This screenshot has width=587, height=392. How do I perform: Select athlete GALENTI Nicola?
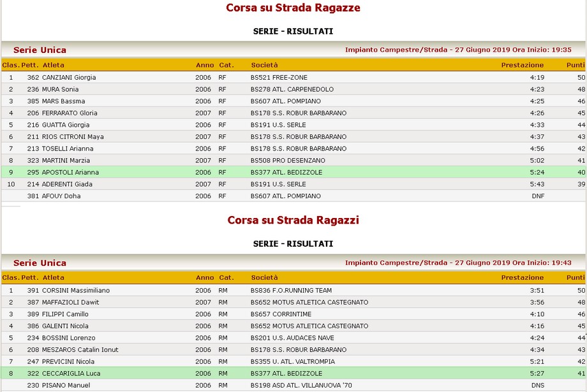65,326
